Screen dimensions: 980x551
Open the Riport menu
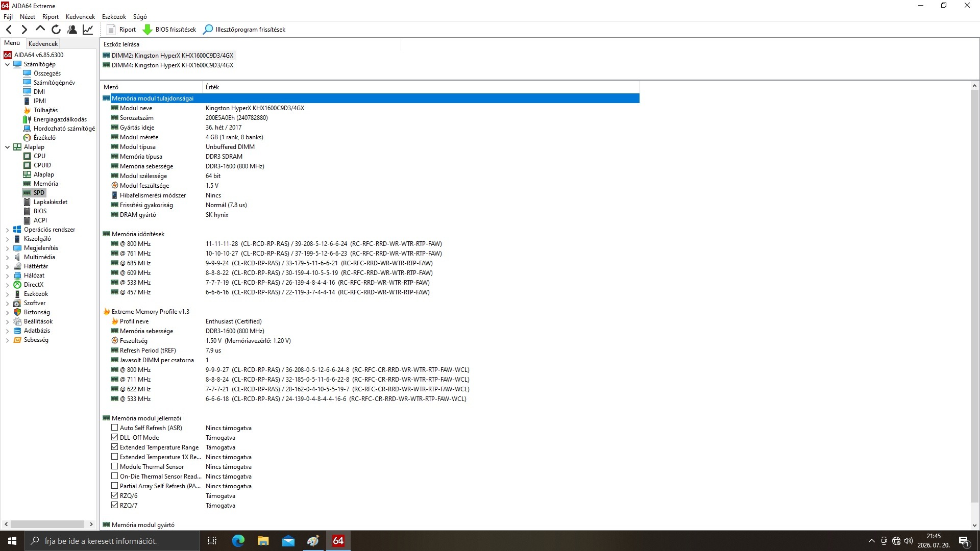51,17
